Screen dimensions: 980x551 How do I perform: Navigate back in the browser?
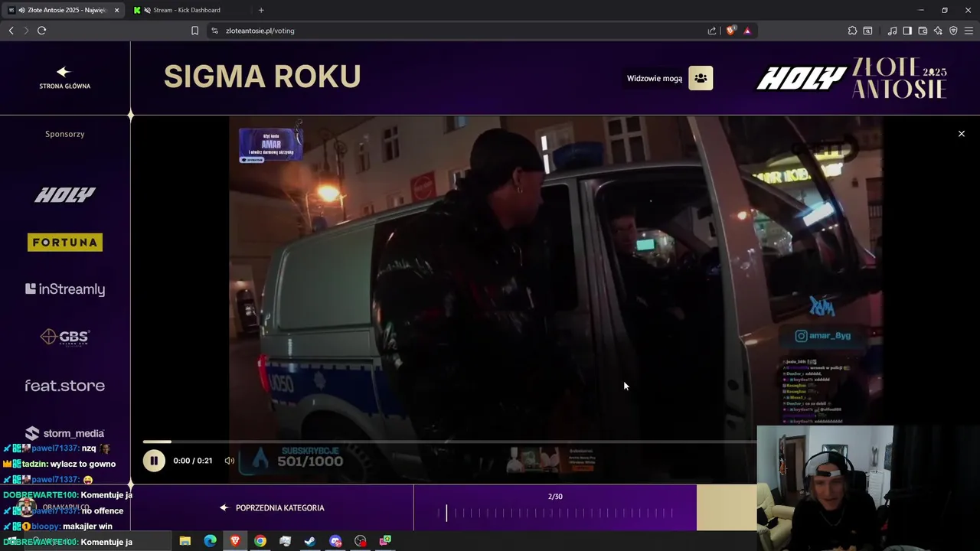pyautogui.click(x=11, y=31)
